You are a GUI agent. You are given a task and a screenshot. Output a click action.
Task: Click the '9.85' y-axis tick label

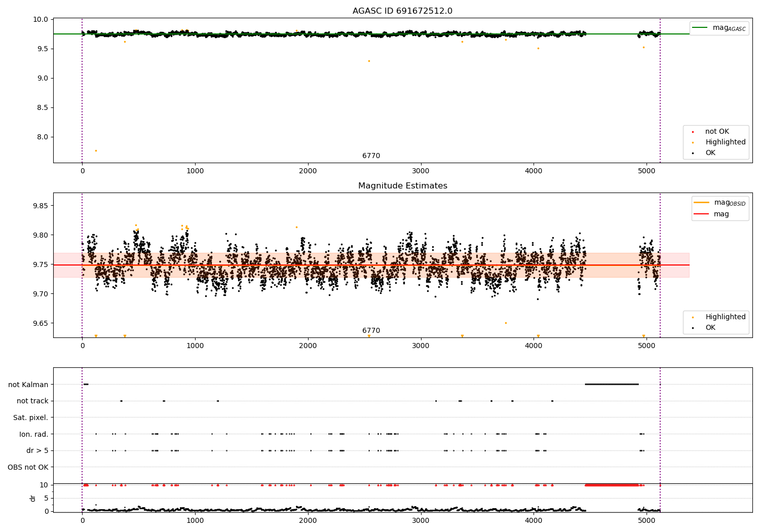[x=40, y=206]
